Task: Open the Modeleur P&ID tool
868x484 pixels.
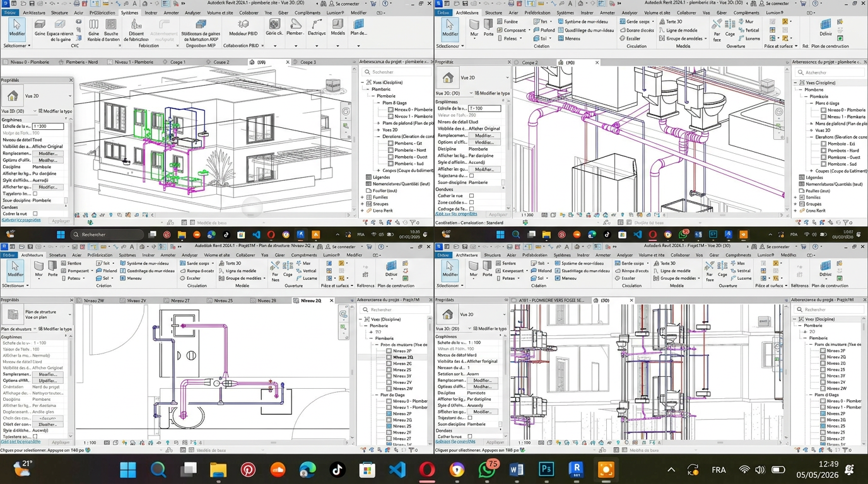Action: 242,28
